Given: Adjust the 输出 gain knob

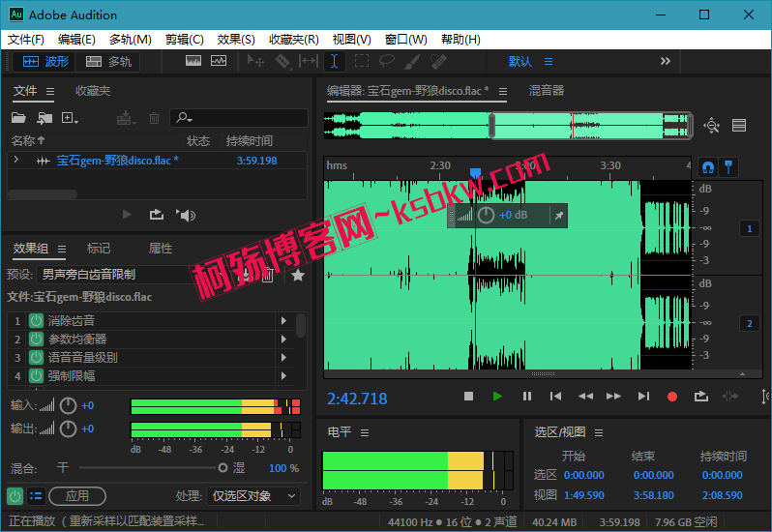Looking at the screenshot, I should pyautogui.click(x=68, y=429).
